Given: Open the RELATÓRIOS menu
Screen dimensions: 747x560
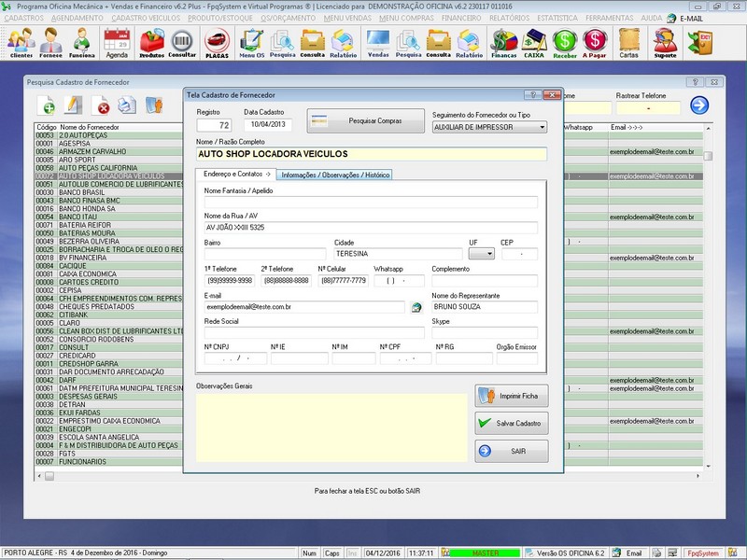Looking at the screenshot, I should pyautogui.click(x=510, y=18).
